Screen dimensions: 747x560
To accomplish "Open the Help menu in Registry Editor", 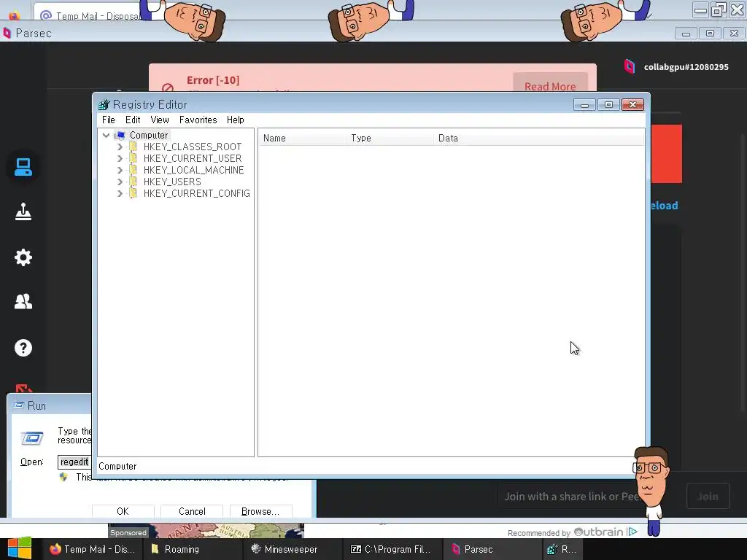I will tap(236, 120).
